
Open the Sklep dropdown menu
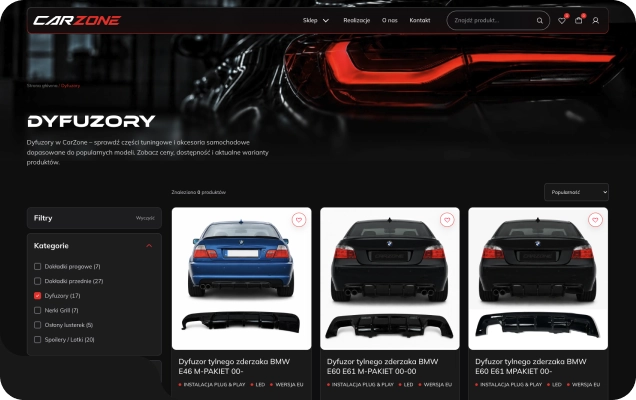click(316, 20)
